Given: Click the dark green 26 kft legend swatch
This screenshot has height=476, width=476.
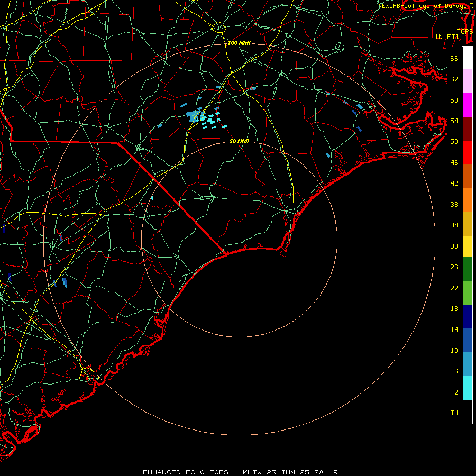Looking at the screenshot, I should tap(467, 269).
